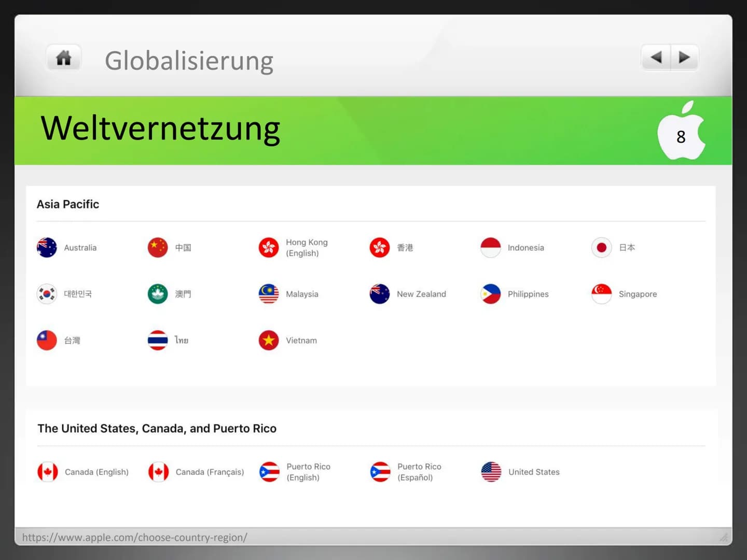Choose the Malaysia text label
Viewport: 747px width, 560px height.
[x=302, y=294]
